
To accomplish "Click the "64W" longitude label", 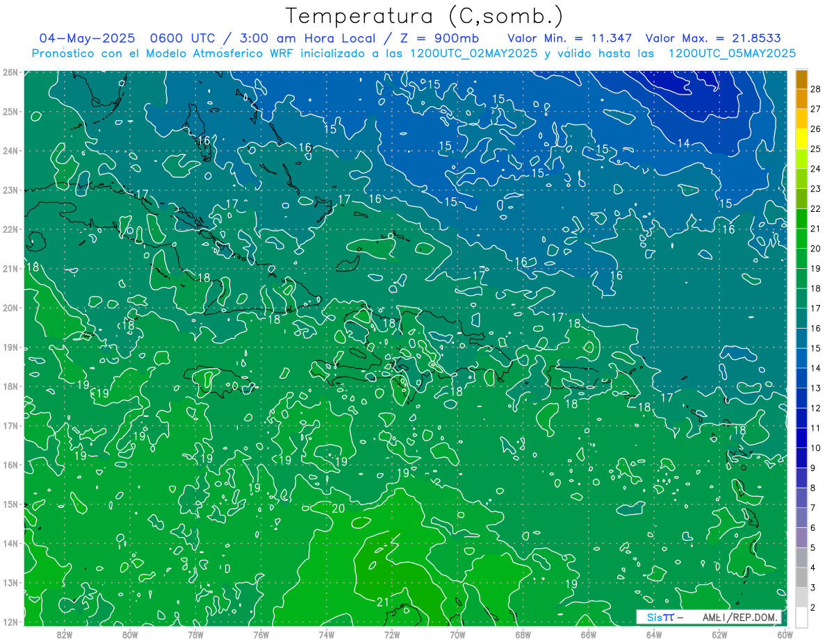I will (x=654, y=634).
